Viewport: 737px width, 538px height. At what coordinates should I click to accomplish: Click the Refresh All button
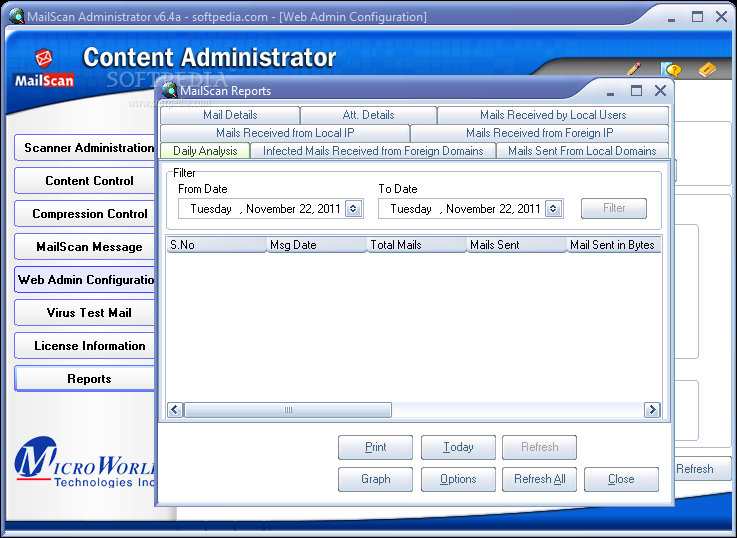pyautogui.click(x=540, y=479)
